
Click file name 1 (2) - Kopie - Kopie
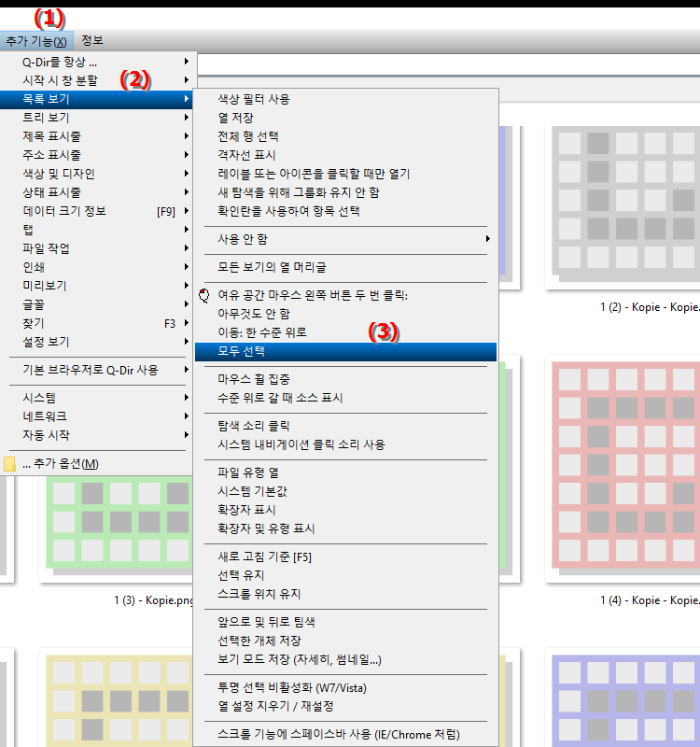[x=650, y=307]
